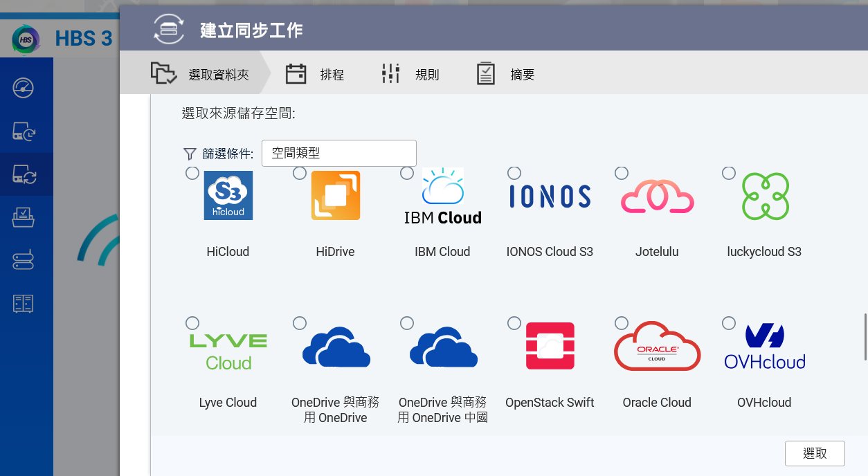This screenshot has height=476, width=868.
Task: Open the Storage Spaces sidebar icon
Action: (24, 261)
